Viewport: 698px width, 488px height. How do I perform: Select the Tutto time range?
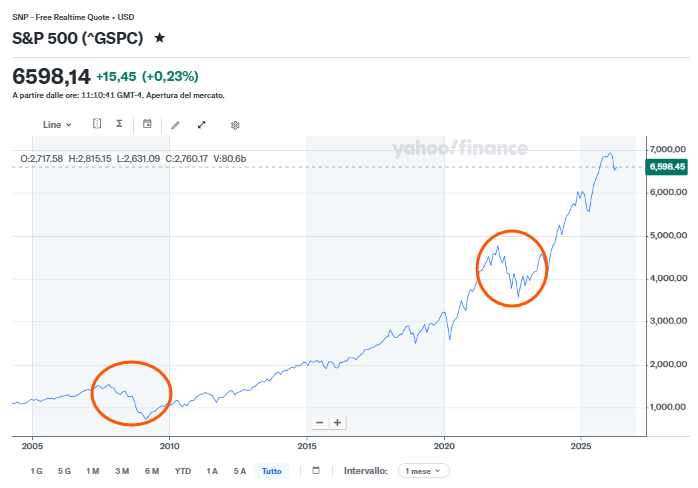pyautogui.click(x=270, y=470)
